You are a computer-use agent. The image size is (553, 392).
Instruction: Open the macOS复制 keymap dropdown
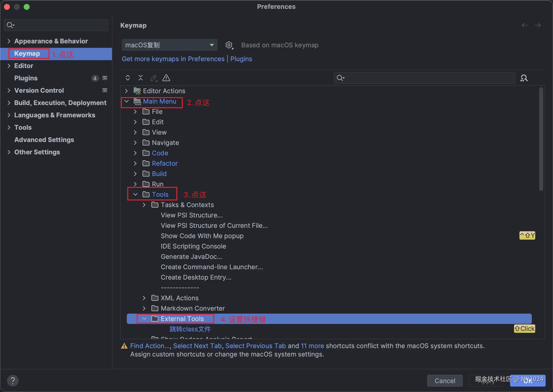[x=169, y=45]
